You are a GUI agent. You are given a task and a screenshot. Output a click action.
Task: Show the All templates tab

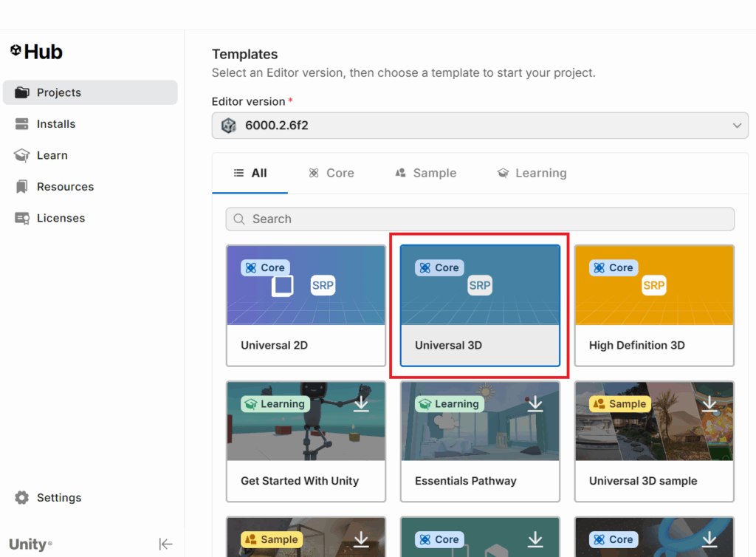tap(250, 173)
